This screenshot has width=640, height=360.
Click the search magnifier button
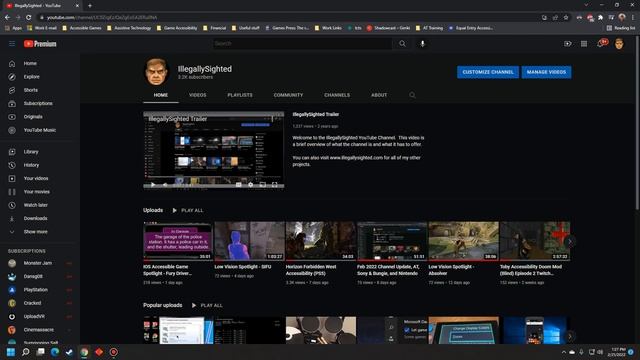402,44
